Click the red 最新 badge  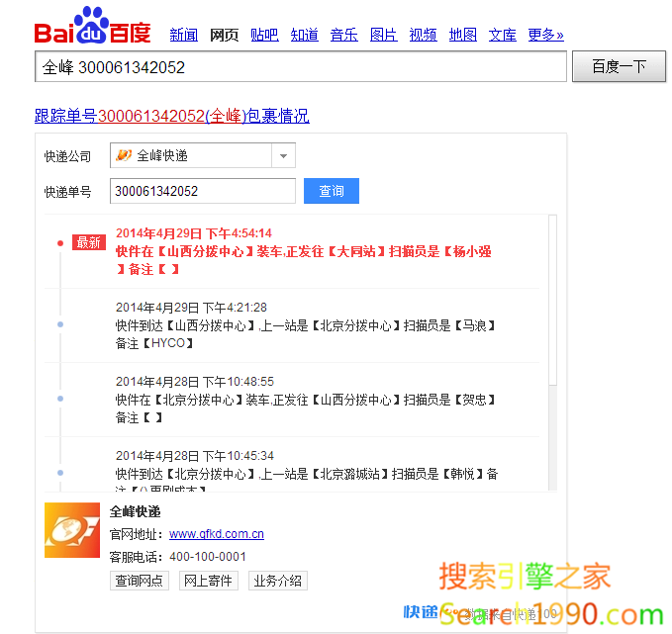click(x=89, y=242)
